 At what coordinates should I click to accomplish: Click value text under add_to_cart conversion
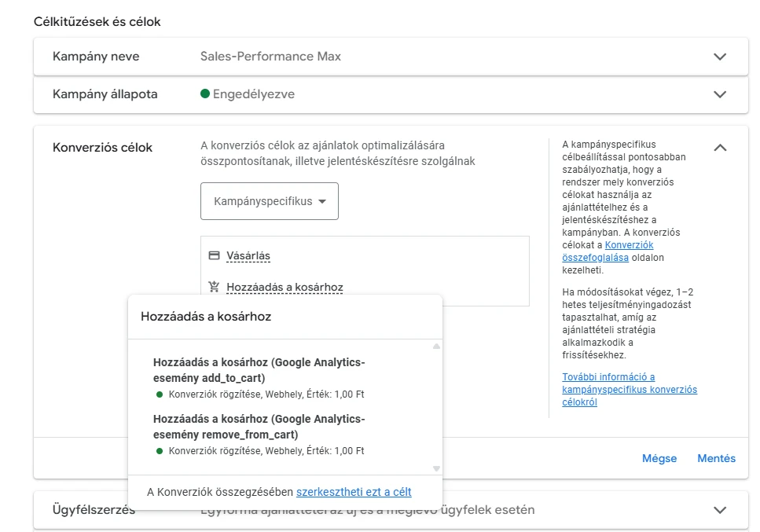pos(266,394)
